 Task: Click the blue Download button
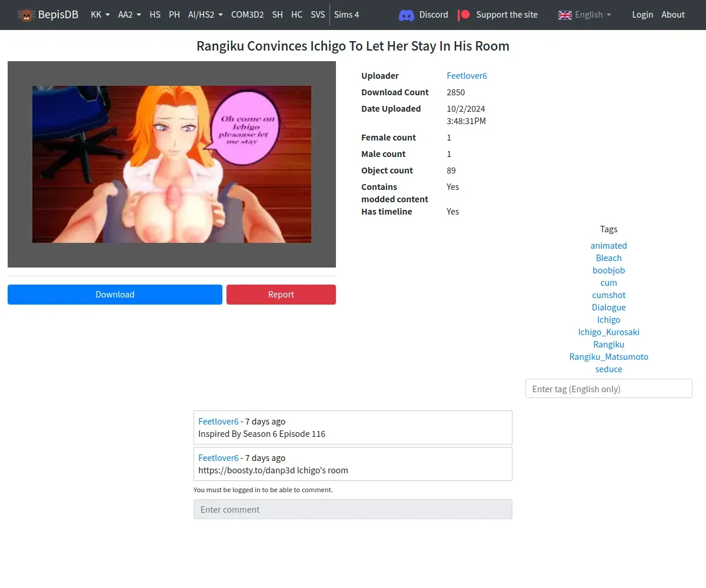(115, 295)
